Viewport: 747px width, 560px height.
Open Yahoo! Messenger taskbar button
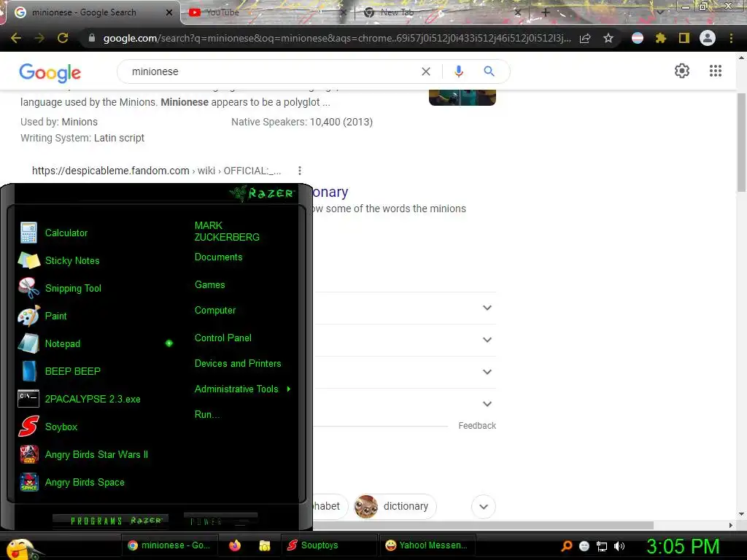pos(426,545)
